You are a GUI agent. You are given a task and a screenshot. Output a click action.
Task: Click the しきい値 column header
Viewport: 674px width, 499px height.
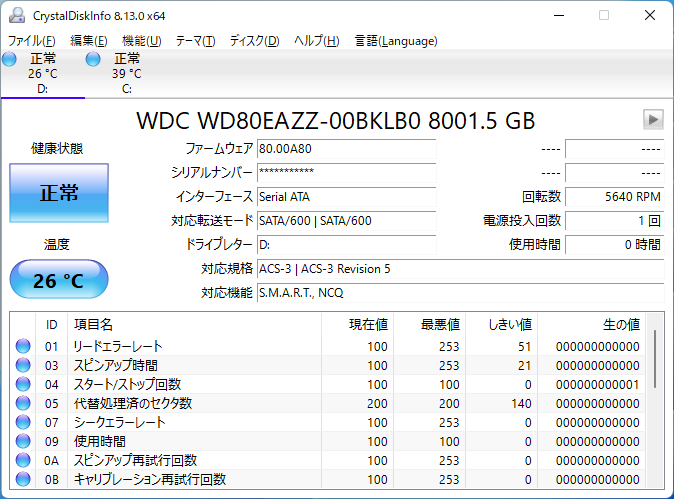coord(502,325)
